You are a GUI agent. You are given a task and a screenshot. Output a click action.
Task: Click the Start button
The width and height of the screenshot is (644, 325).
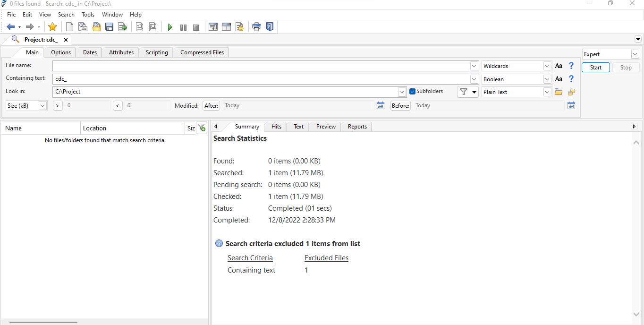coord(596,68)
